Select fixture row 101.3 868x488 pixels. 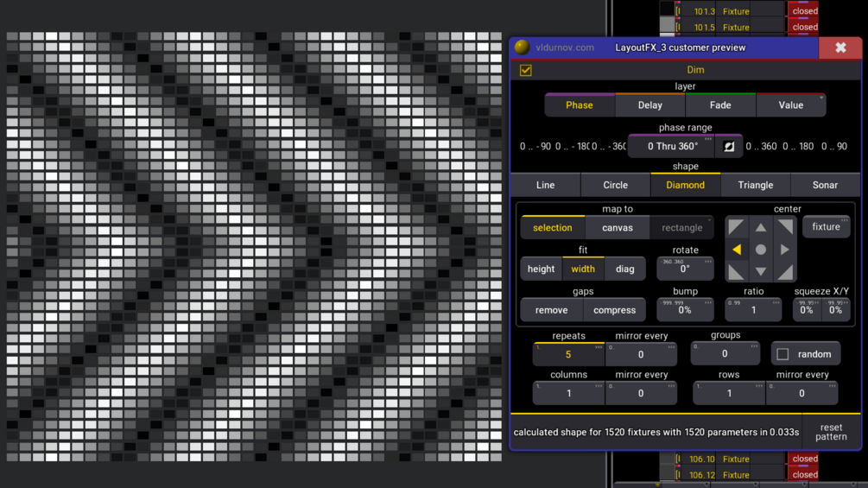pos(730,10)
